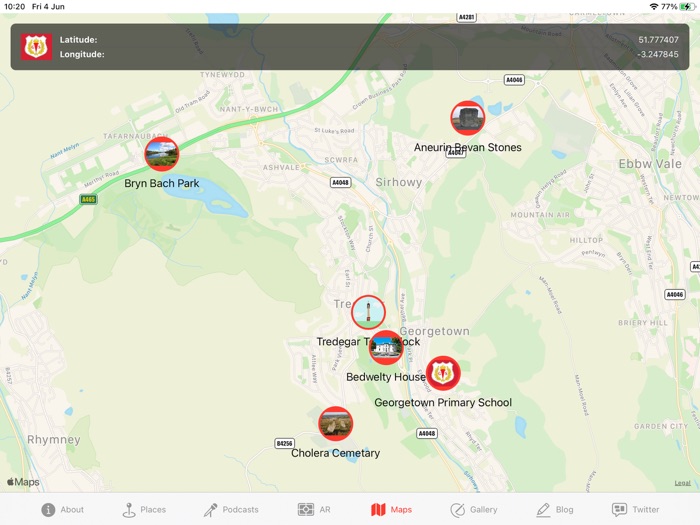Click the Bryn Bach Park label
Screen dimensions: 700x525
click(162, 183)
